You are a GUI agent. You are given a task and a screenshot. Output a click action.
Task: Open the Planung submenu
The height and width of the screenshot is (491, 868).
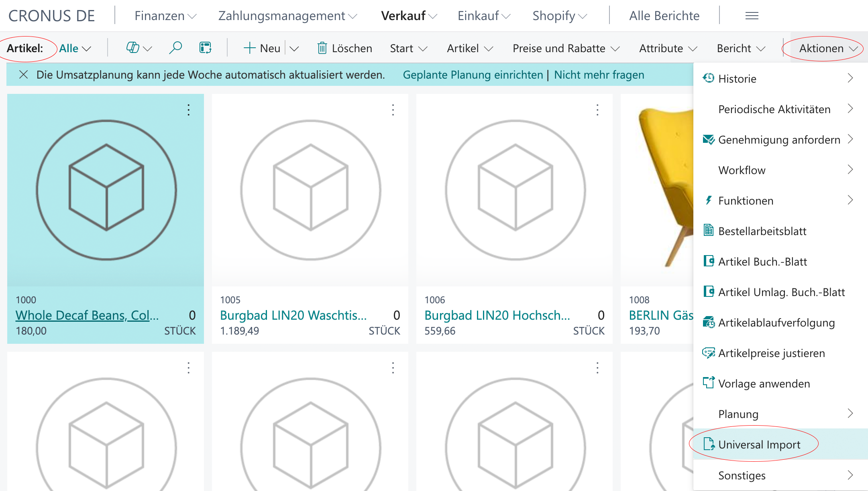(780, 414)
